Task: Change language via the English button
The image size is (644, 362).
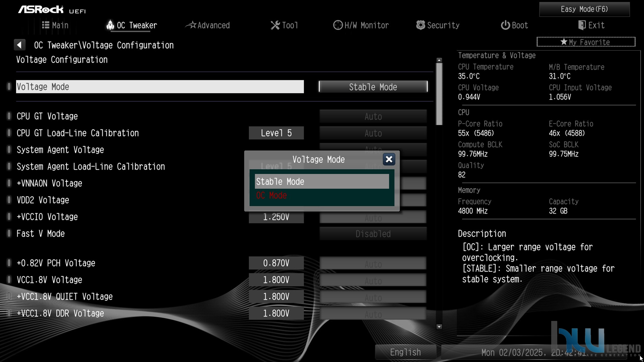Action: tap(405, 352)
